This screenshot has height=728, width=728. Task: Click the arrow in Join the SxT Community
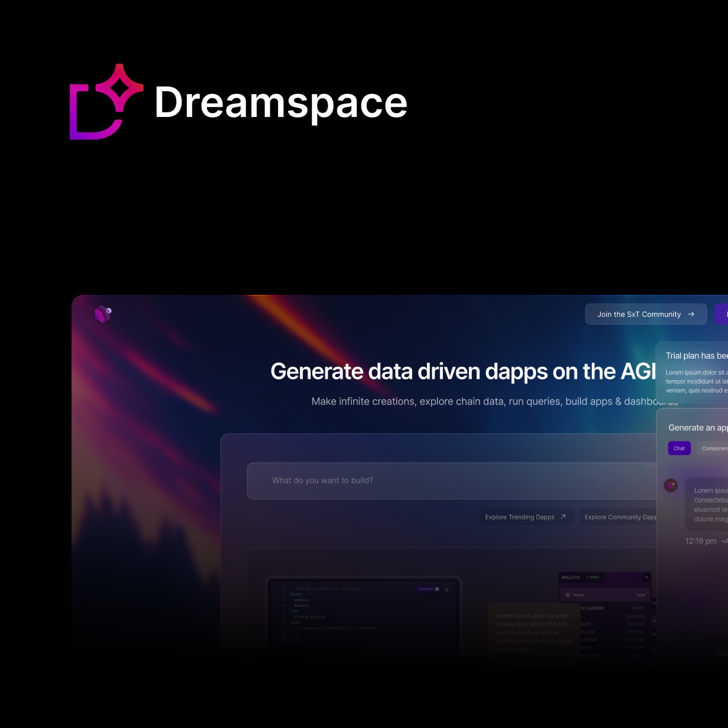click(x=691, y=314)
